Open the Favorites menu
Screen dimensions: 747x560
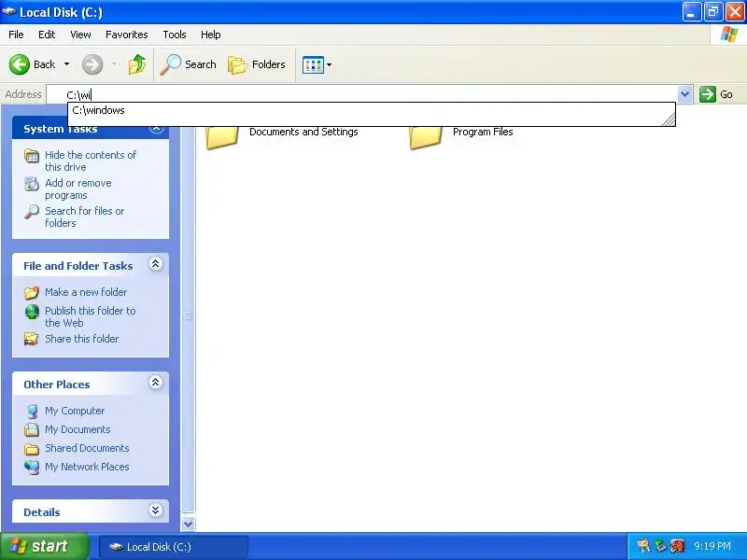[x=127, y=35]
